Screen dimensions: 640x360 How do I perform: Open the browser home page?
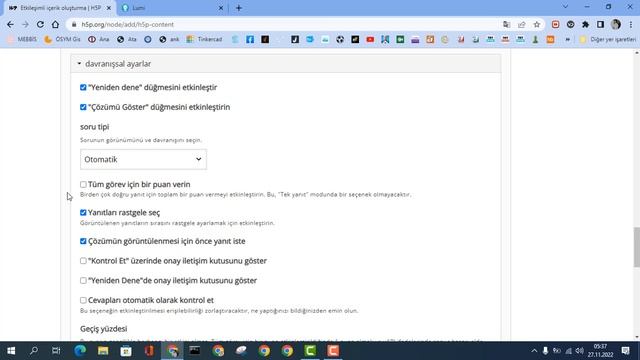(55, 24)
